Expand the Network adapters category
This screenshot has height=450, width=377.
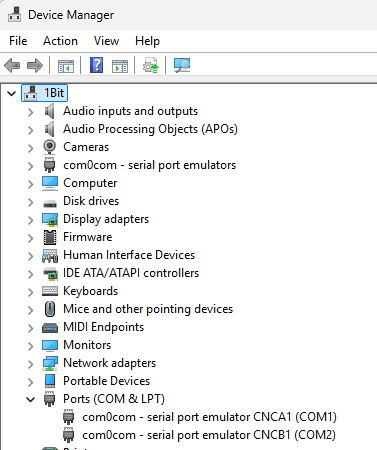31,364
